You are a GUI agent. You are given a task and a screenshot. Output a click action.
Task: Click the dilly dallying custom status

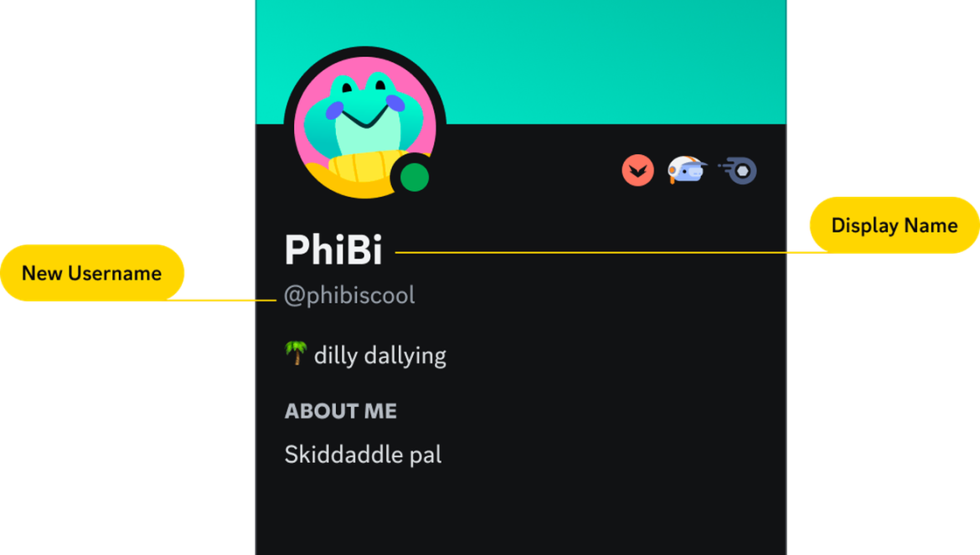[380, 355]
